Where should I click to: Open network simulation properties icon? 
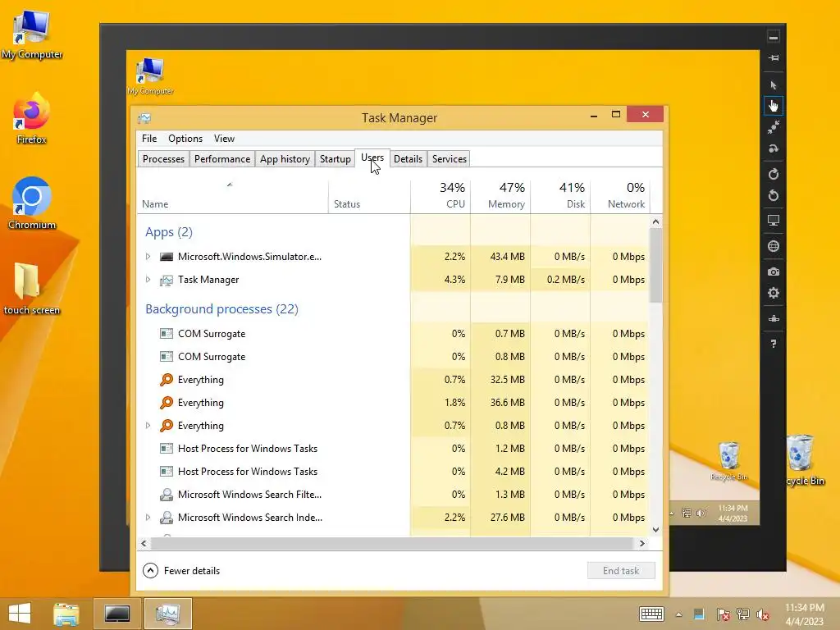click(x=773, y=319)
